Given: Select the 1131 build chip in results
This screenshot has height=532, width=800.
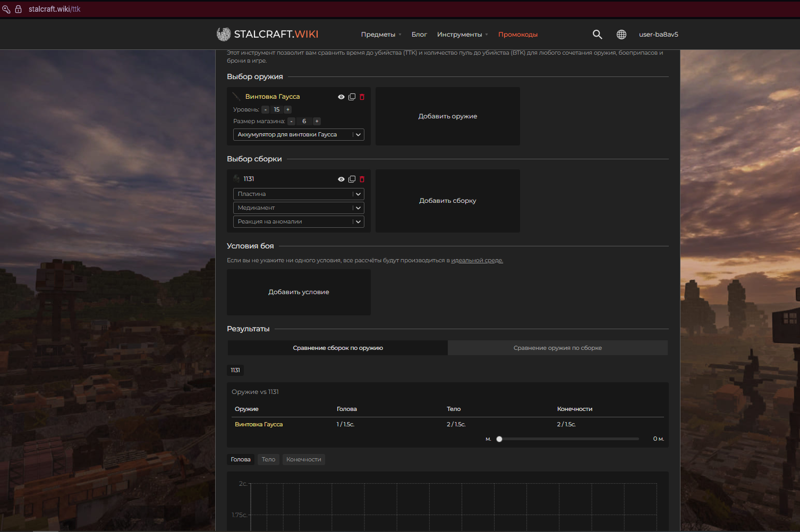Looking at the screenshot, I should click(x=235, y=370).
